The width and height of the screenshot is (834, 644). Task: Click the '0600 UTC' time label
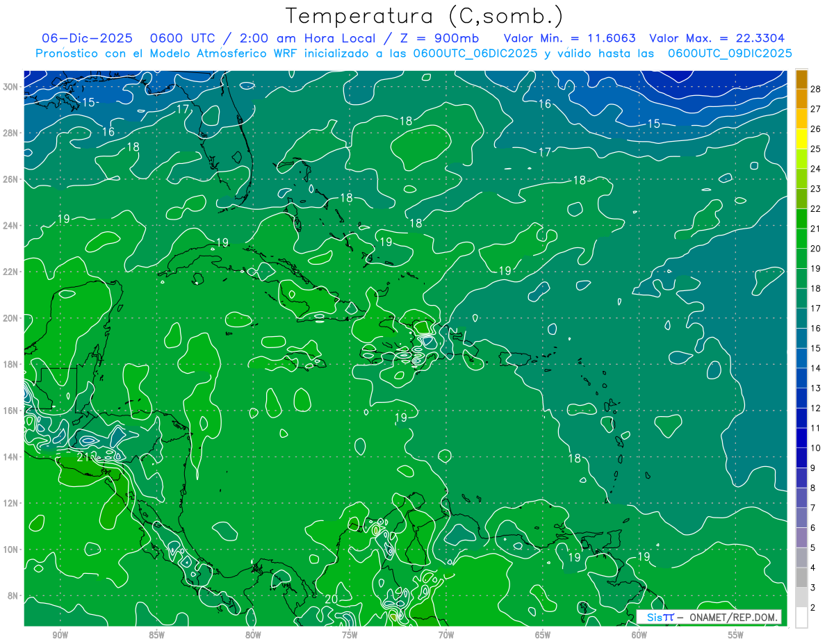[183, 38]
